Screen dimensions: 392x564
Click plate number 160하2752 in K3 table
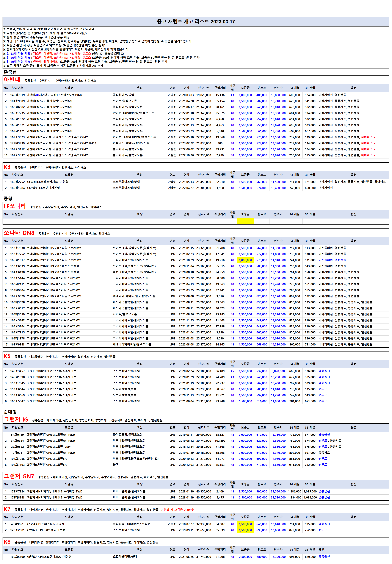coord(17,182)
